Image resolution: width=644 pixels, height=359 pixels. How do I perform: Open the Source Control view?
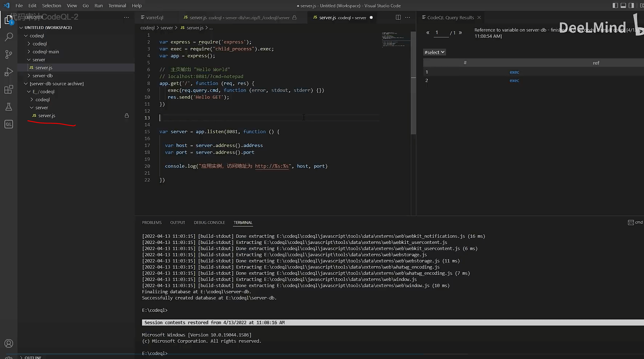9,54
